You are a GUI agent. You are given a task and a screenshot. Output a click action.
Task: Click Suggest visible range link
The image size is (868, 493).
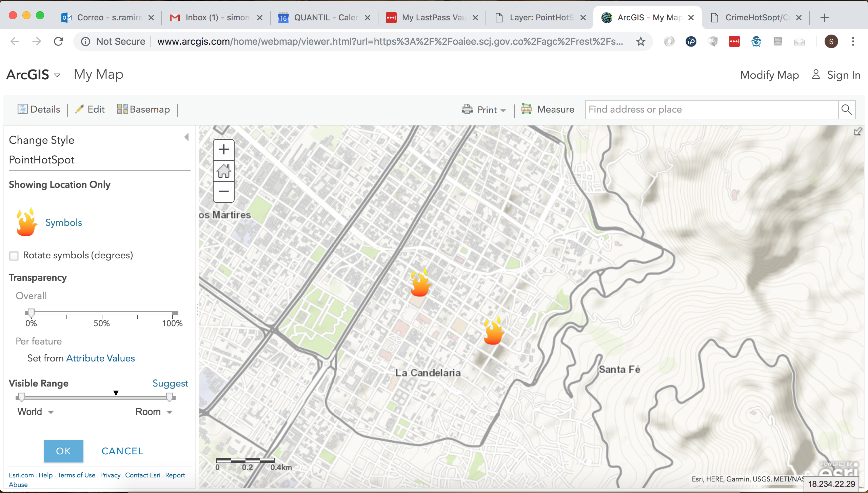[170, 383]
